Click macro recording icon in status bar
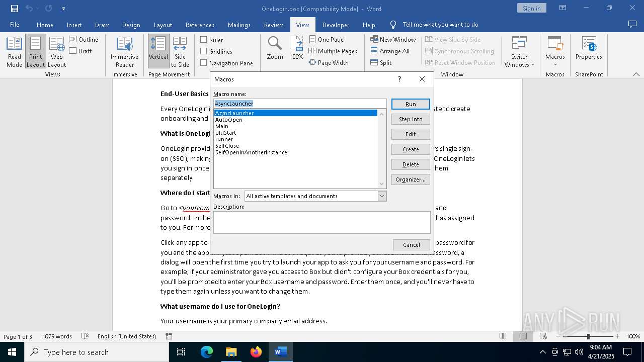 coord(169,336)
